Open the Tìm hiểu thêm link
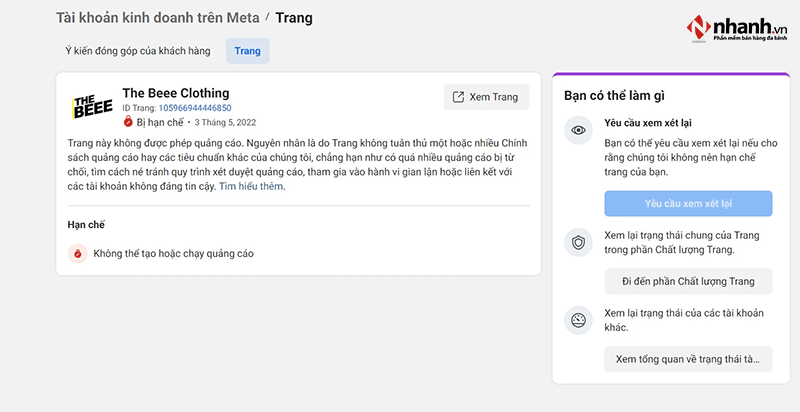 click(x=251, y=187)
